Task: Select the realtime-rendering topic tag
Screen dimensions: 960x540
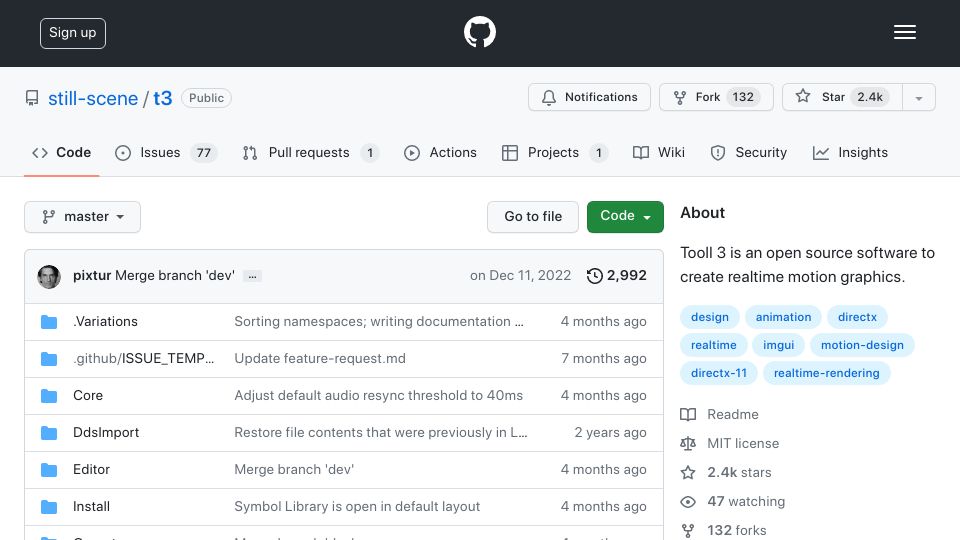Action: (x=827, y=373)
